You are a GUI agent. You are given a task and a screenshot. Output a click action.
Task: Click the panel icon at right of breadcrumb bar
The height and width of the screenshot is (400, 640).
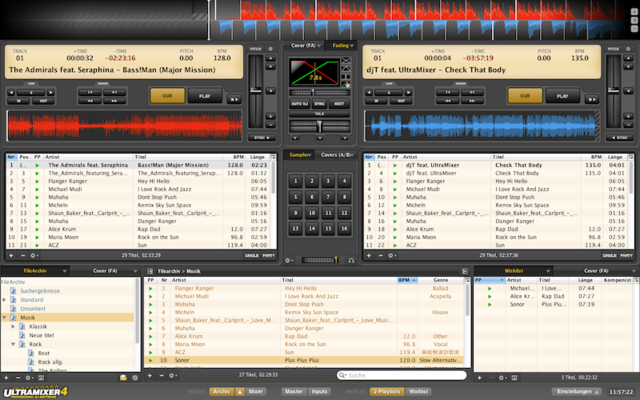pyautogui.click(x=464, y=271)
